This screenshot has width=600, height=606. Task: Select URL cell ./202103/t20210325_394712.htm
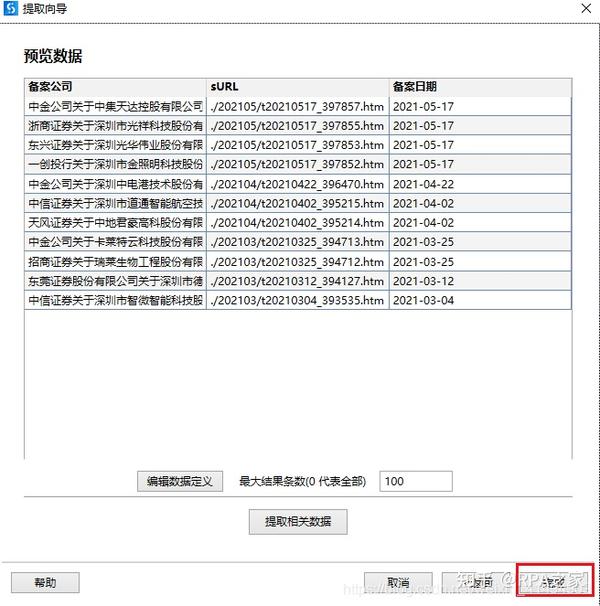[x=298, y=262]
